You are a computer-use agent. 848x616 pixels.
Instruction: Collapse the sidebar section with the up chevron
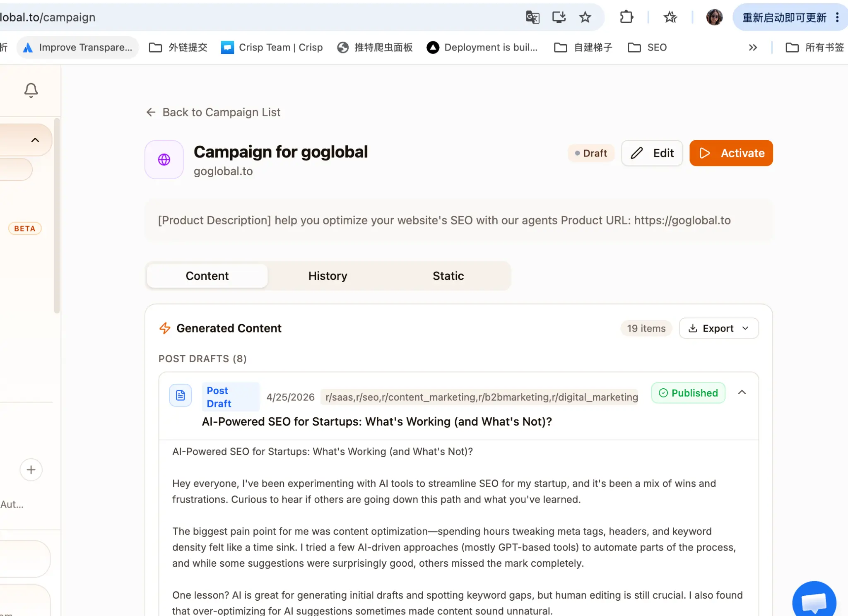[x=35, y=140]
